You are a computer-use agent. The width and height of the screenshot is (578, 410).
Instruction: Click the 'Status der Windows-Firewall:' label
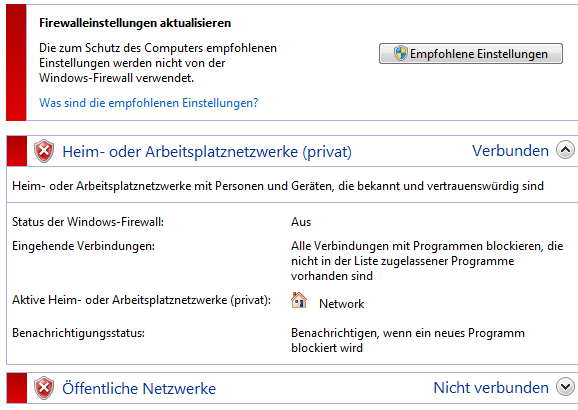point(88,222)
